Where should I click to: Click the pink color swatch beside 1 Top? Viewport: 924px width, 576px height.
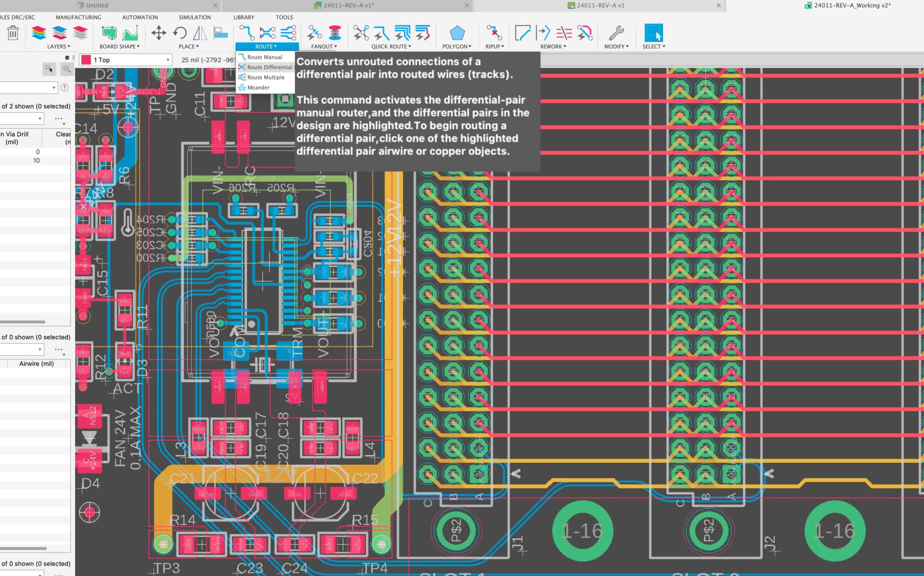pyautogui.click(x=86, y=59)
